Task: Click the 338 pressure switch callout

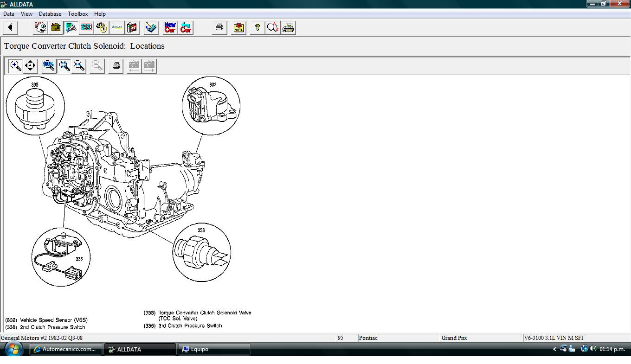Action: [x=202, y=252]
